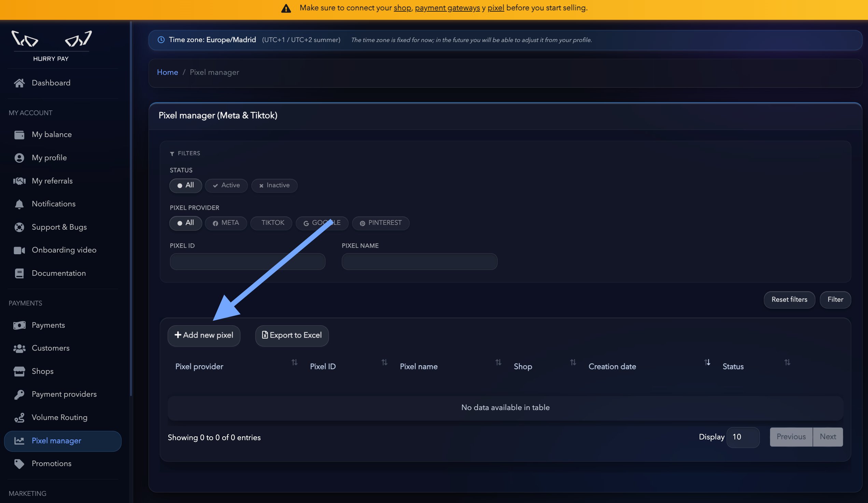868x503 pixels.
Task: Focus the Pixel ID input field
Action: coord(247,262)
